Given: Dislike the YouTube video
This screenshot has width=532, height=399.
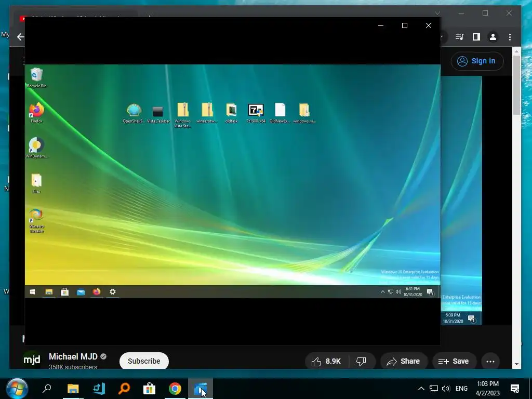Looking at the screenshot, I should click(x=362, y=362).
